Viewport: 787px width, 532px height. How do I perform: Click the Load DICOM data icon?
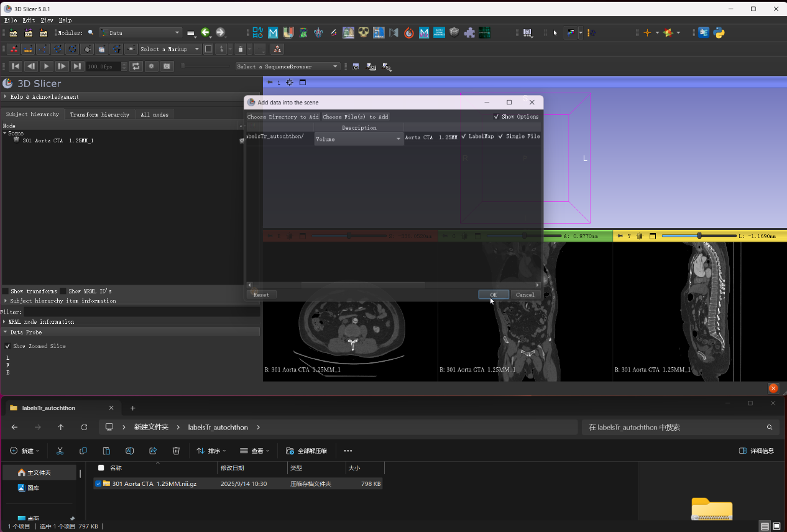click(x=28, y=32)
